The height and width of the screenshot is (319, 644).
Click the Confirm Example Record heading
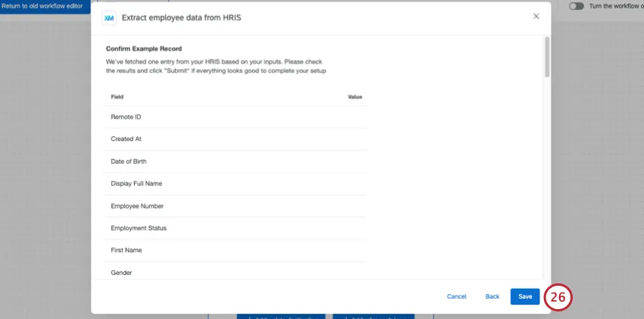pos(144,48)
